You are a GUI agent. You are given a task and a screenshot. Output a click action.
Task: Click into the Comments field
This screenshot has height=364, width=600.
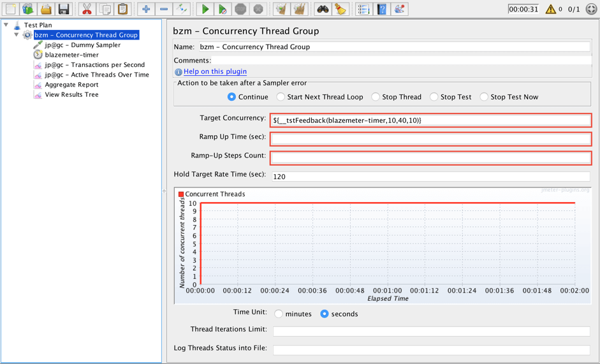coord(402,61)
